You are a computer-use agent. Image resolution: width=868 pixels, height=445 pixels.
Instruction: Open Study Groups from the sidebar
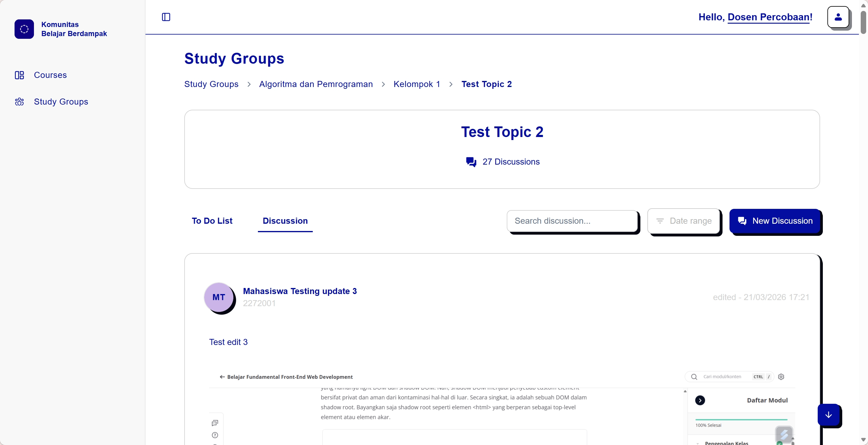(61, 102)
